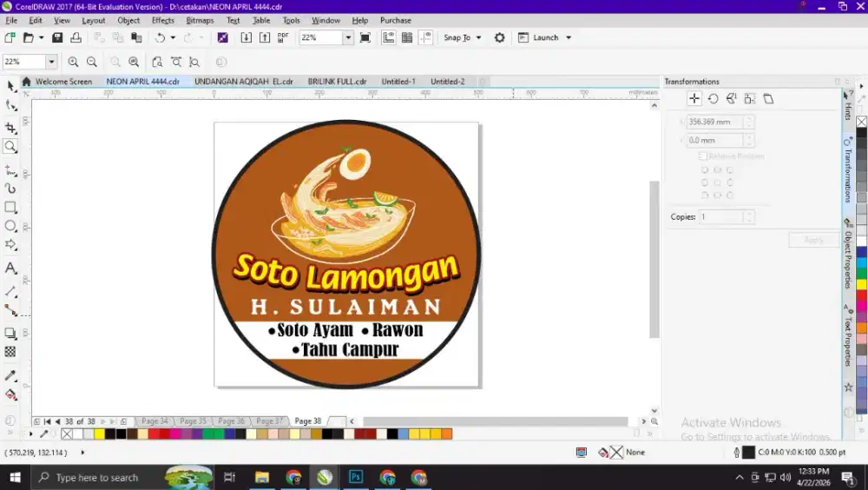This screenshot has height=490, width=868.
Task: Select the Interactive Fill tool
Action: 10,394
